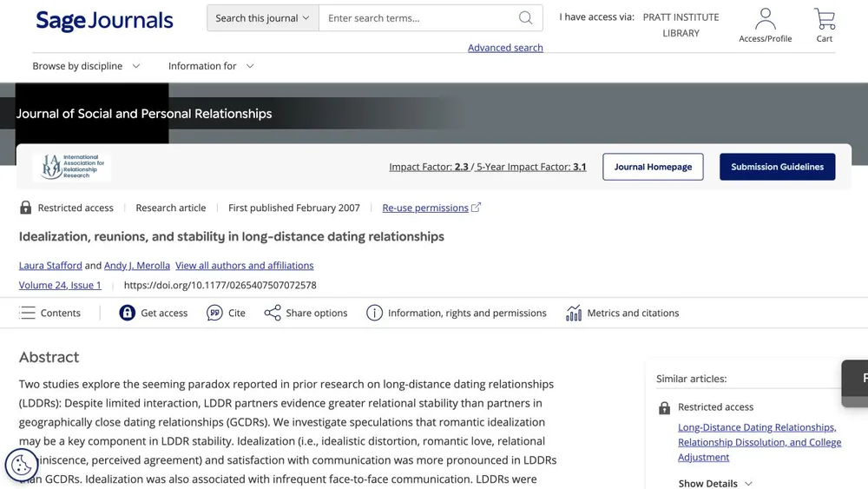868x489 pixels.
Task: Click the article DOI text
Action: point(220,285)
